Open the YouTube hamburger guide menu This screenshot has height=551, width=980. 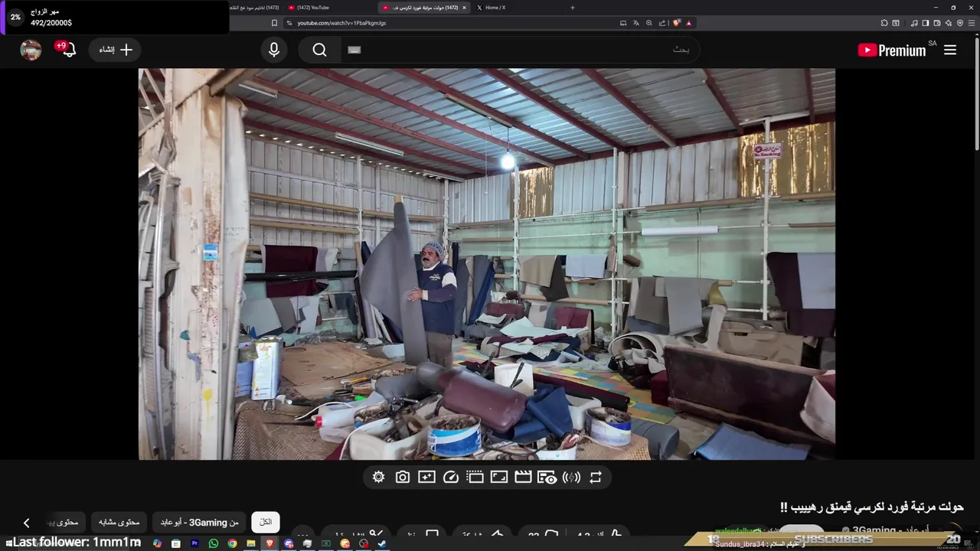(950, 50)
